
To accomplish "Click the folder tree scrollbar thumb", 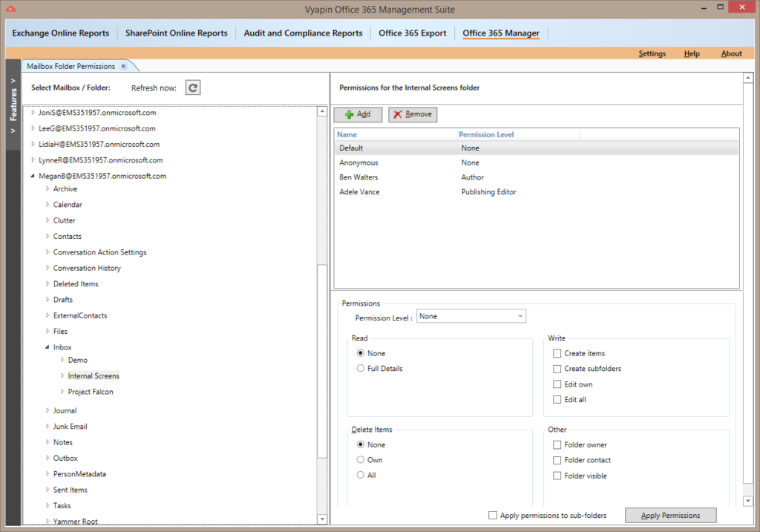I will click(322, 361).
